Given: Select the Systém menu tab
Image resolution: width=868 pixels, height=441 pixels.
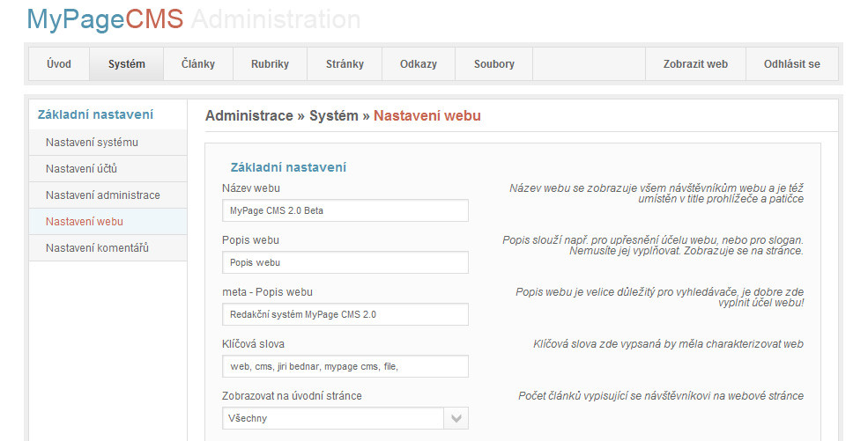Looking at the screenshot, I should point(127,64).
